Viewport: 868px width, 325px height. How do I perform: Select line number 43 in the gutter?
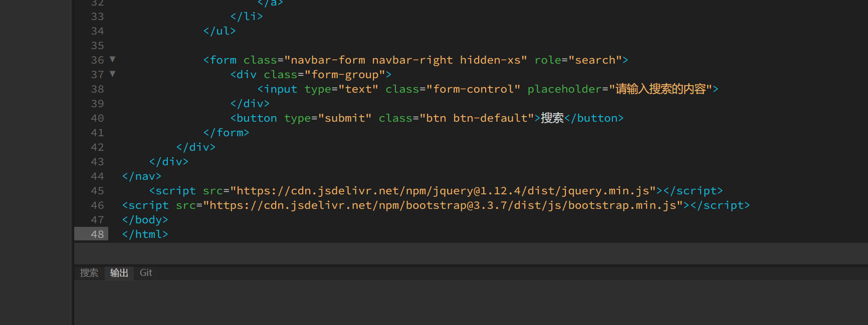[x=97, y=162]
